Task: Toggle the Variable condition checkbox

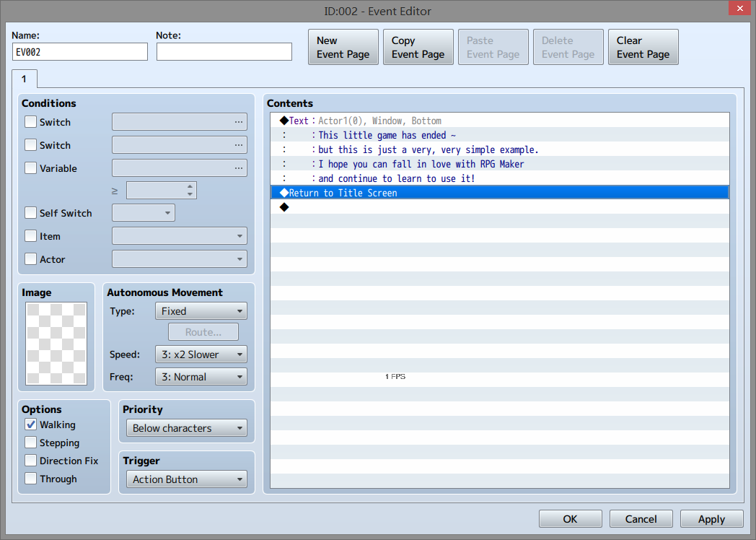Action: pyautogui.click(x=30, y=168)
